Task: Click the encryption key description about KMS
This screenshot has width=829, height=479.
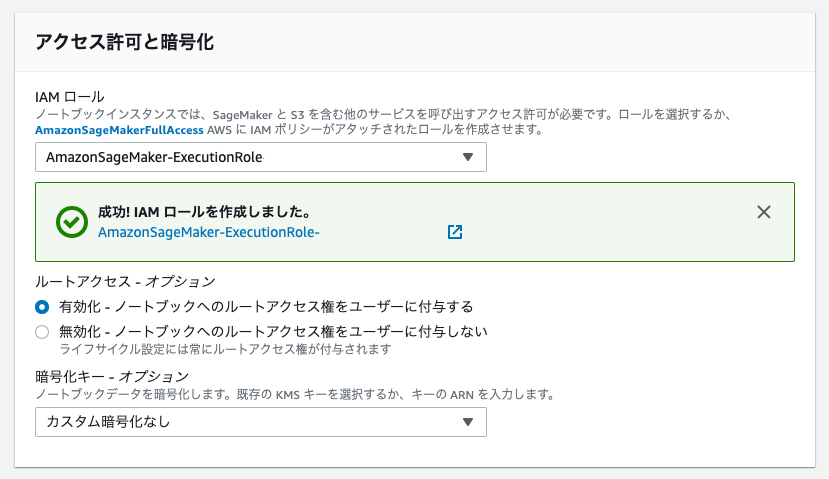Action: pos(295,394)
